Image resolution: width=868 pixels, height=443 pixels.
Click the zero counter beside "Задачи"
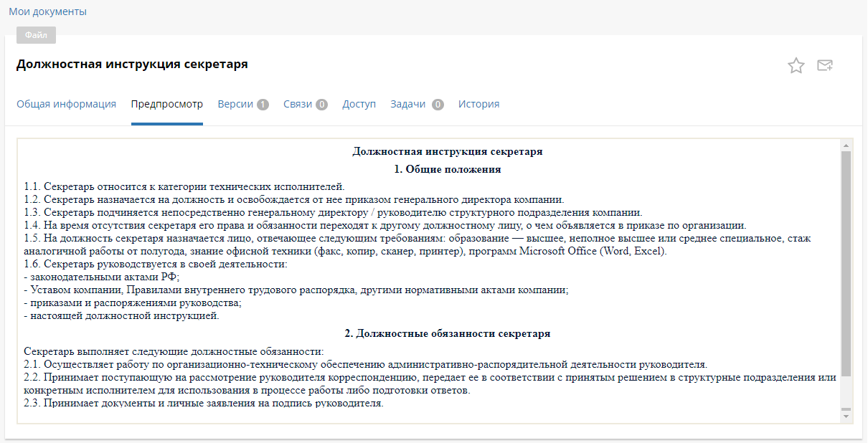coord(438,103)
